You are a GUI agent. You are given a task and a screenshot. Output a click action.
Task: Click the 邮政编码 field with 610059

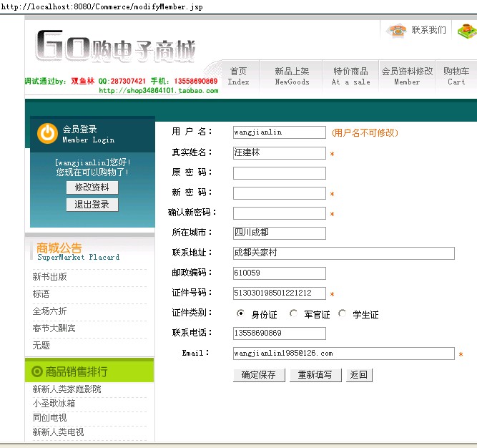coord(280,273)
